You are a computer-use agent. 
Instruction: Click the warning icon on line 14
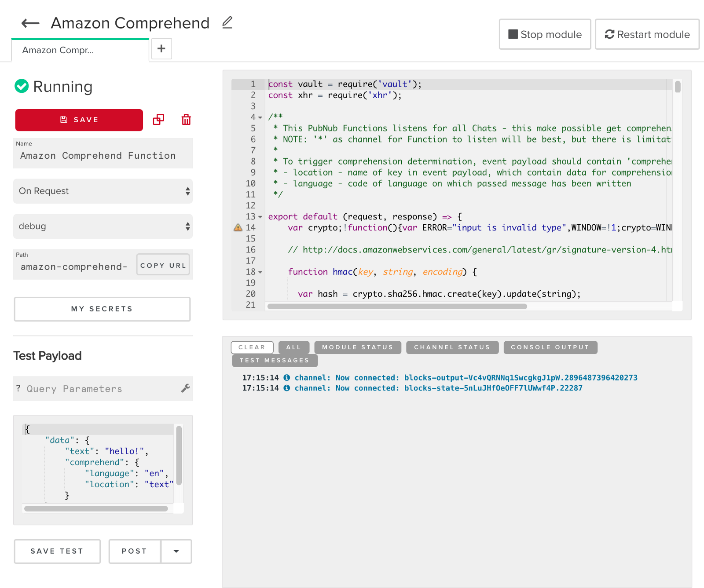point(238,227)
